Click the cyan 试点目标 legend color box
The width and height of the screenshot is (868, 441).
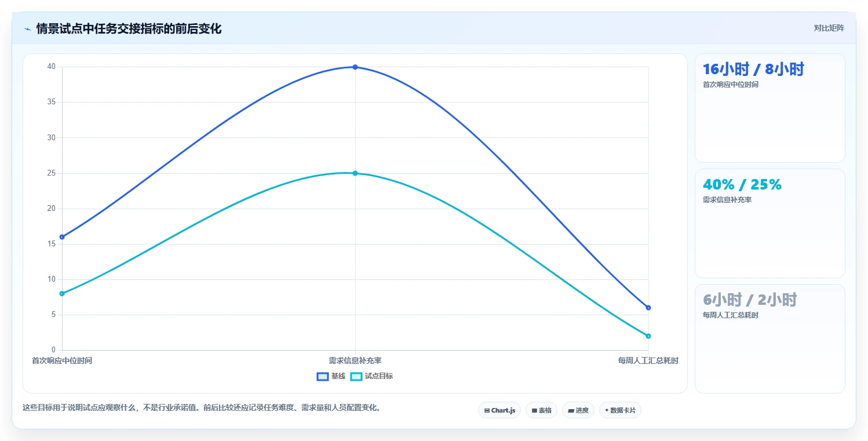coord(356,376)
